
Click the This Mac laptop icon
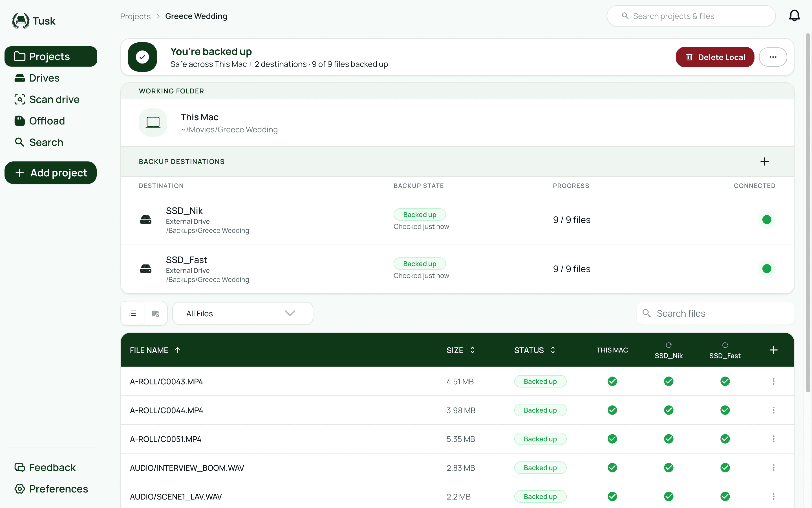pyautogui.click(x=153, y=122)
